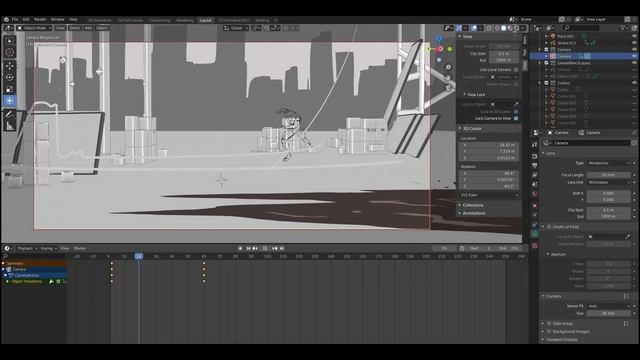Screen dimensions: 640x360
Task: Click the pan hand viewport gizmo
Action: pos(448,77)
